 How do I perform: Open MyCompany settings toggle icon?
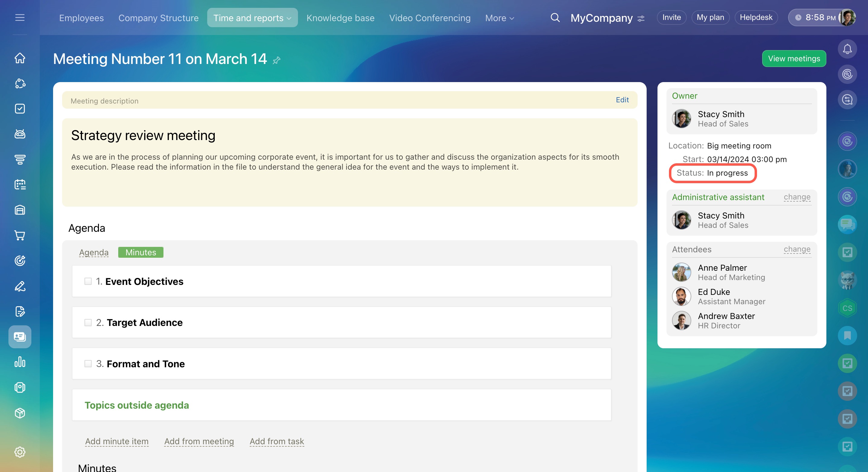click(x=641, y=18)
